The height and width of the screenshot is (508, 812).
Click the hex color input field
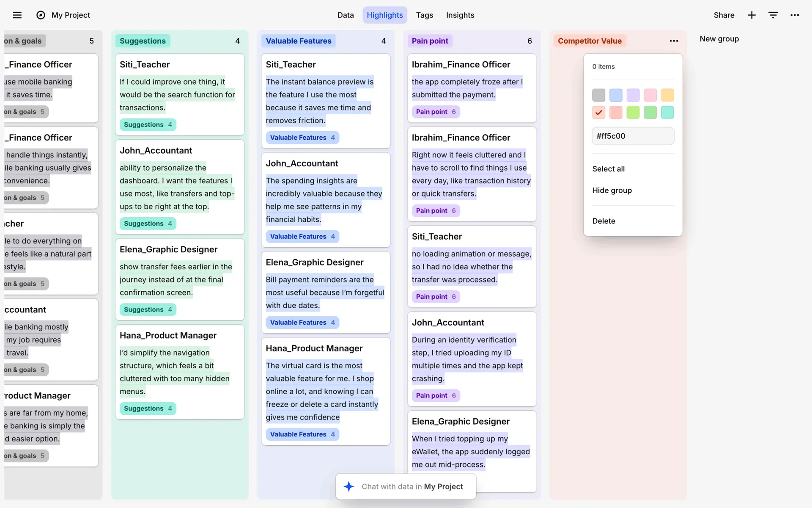coord(633,136)
